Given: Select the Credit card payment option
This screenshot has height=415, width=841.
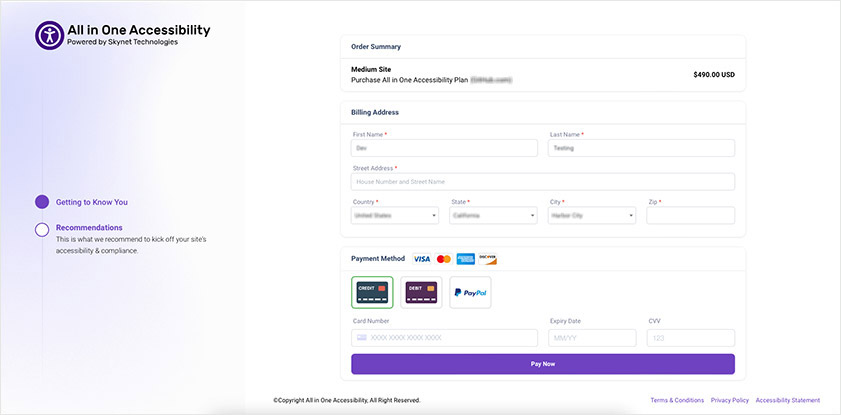Looking at the screenshot, I should (x=372, y=293).
